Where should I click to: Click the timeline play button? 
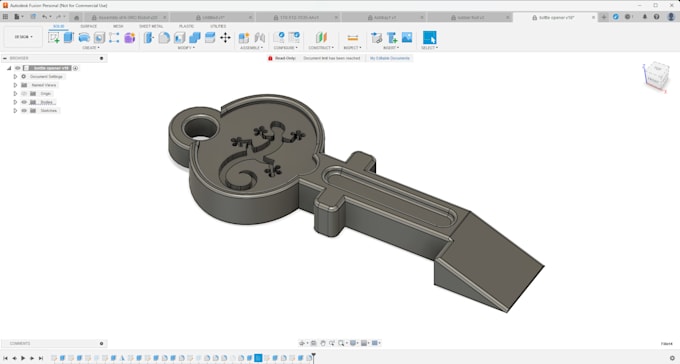click(x=23, y=358)
